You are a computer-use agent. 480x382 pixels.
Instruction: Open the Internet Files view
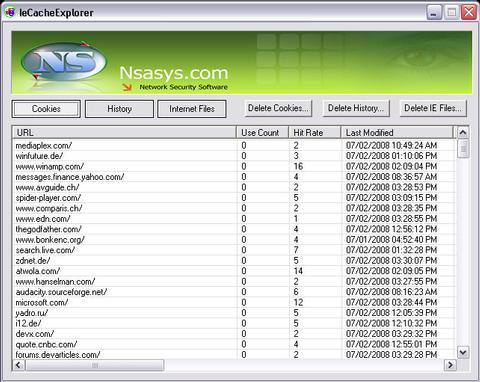coord(192,109)
